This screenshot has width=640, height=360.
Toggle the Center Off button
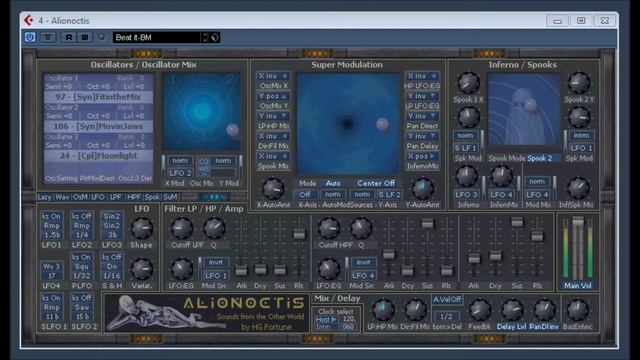pos(376,183)
